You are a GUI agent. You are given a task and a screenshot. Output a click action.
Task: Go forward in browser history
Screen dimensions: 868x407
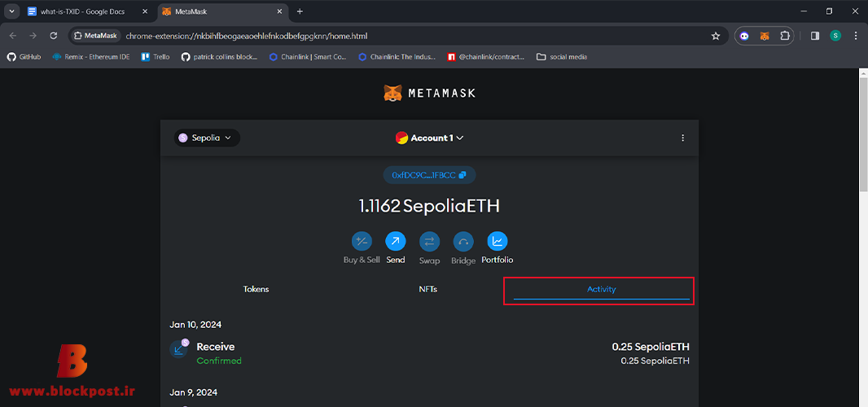click(33, 36)
